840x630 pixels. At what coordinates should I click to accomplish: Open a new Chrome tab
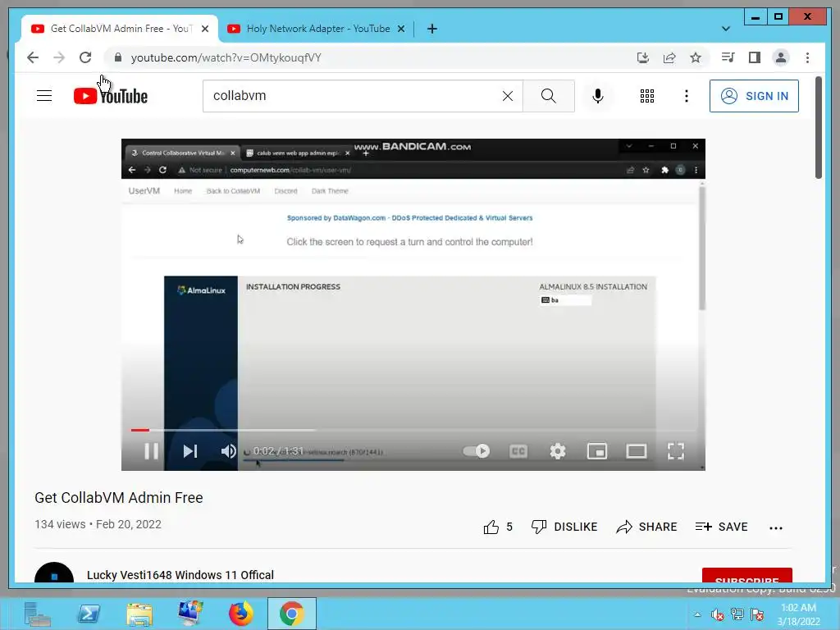pyautogui.click(x=431, y=29)
